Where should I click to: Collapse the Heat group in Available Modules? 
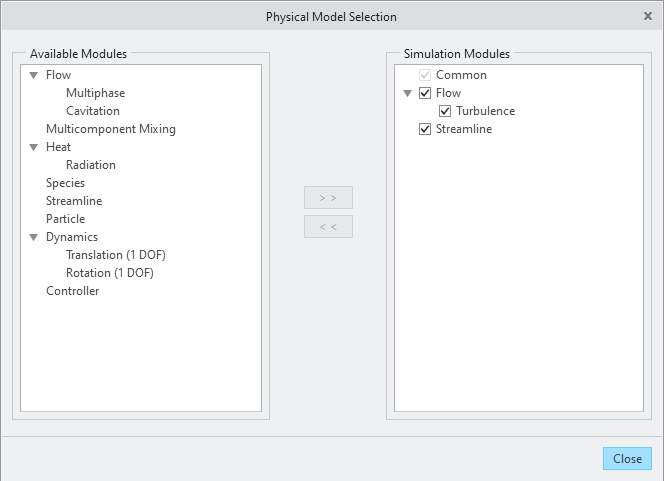[34, 147]
